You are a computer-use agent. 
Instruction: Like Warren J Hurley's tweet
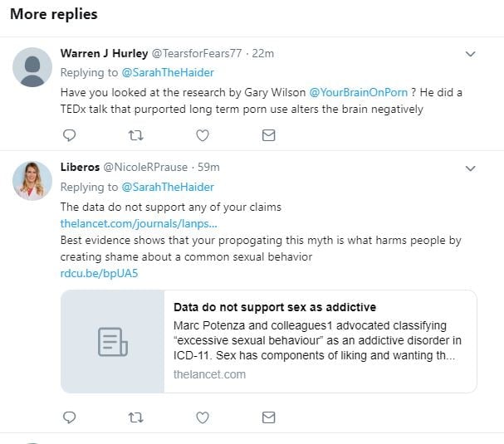202,134
